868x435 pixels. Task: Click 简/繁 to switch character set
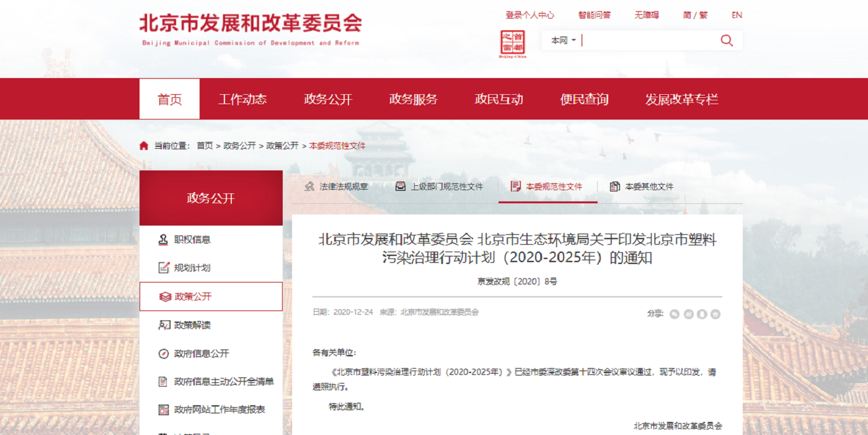pyautogui.click(x=694, y=14)
